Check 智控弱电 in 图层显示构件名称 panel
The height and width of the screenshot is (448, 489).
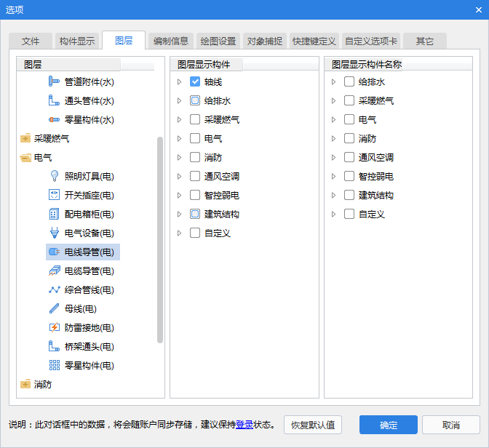click(x=349, y=176)
